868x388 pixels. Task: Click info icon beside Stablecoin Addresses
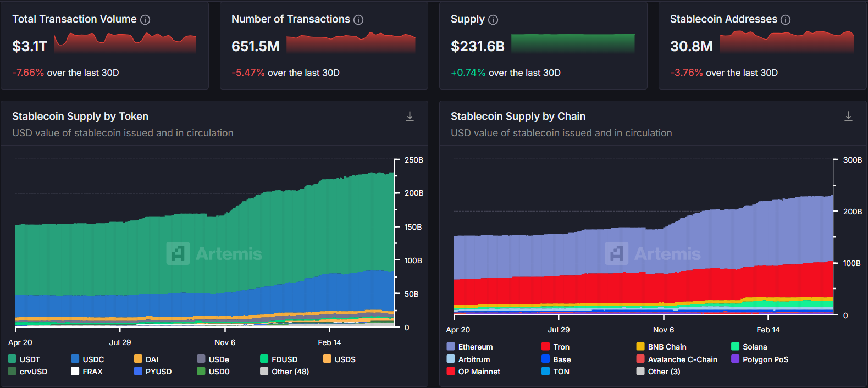coord(786,20)
